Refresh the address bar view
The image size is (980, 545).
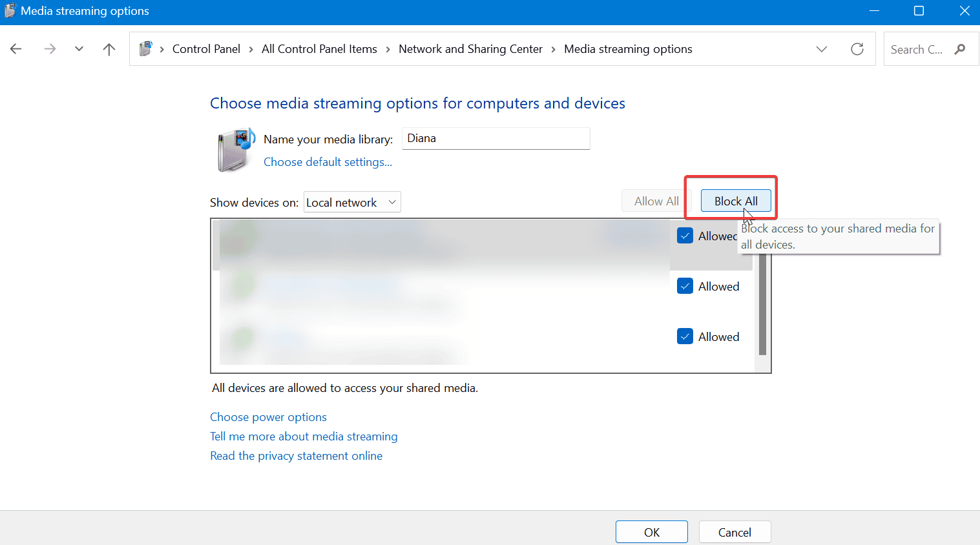coord(857,49)
